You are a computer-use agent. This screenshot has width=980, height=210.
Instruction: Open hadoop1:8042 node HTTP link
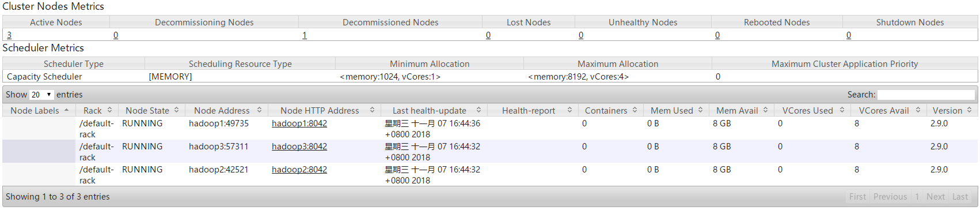pyautogui.click(x=299, y=123)
